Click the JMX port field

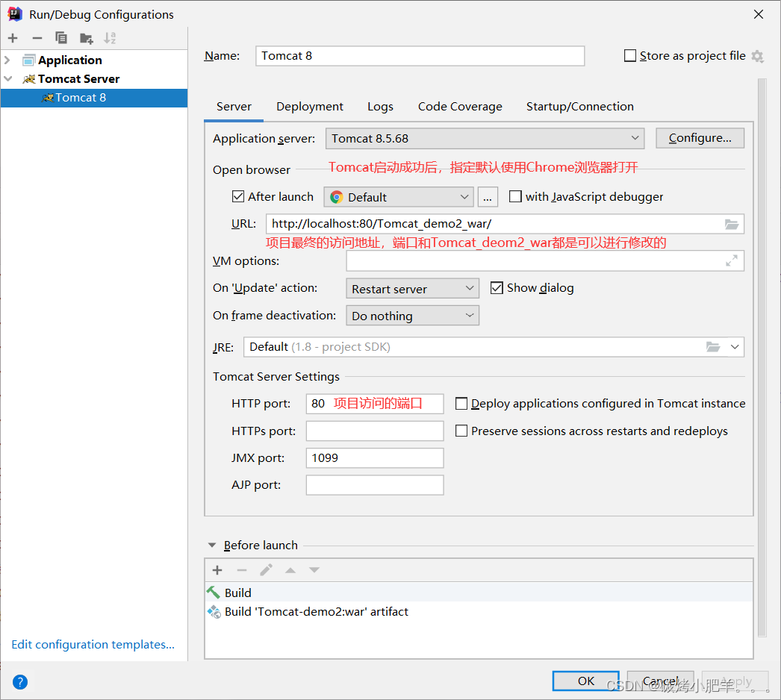tap(375, 458)
